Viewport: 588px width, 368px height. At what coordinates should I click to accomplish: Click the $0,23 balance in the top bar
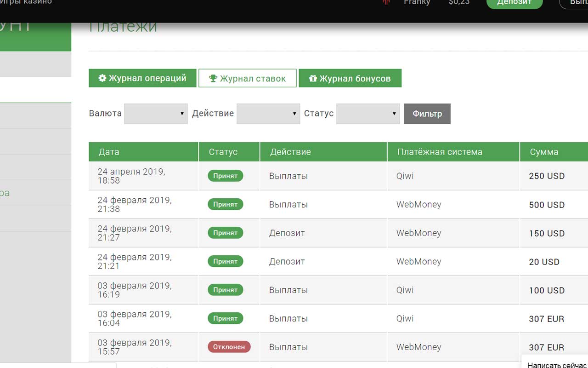pyautogui.click(x=459, y=2)
